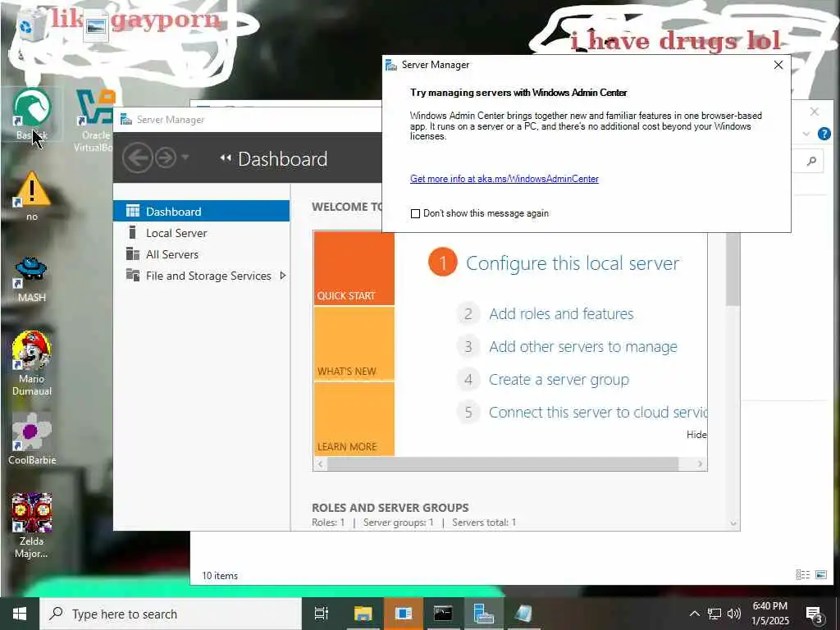Image resolution: width=840 pixels, height=630 pixels.
Task: Click the Server Manager back arrow
Action: click(x=137, y=158)
